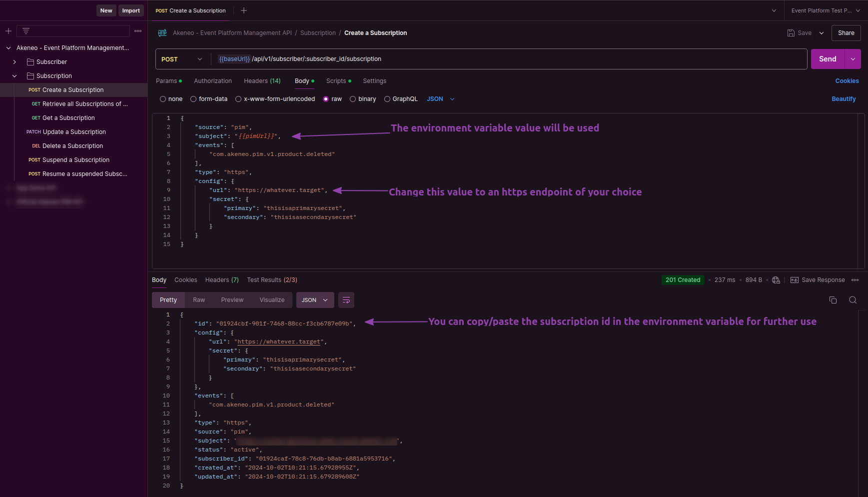Screen dimensions: 868x497
Task: Click the network globe icon next to response size
Action: click(776, 280)
